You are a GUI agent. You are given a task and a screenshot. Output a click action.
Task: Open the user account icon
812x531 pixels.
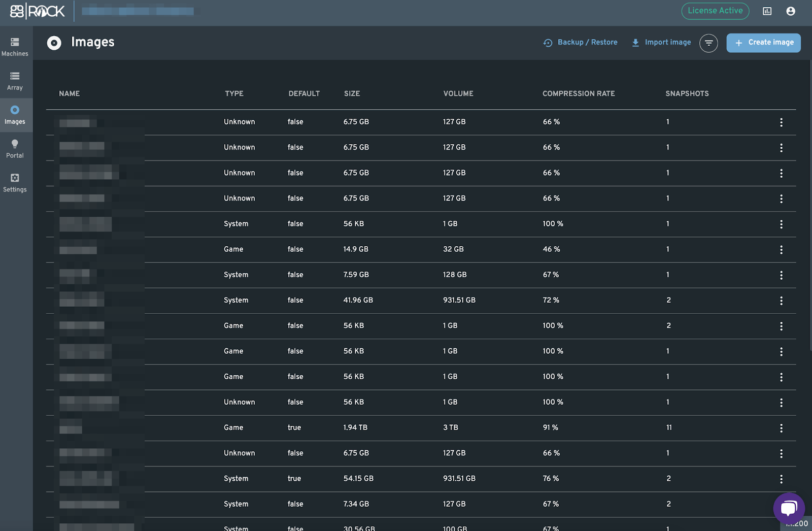pyautogui.click(x=790, y=11)
